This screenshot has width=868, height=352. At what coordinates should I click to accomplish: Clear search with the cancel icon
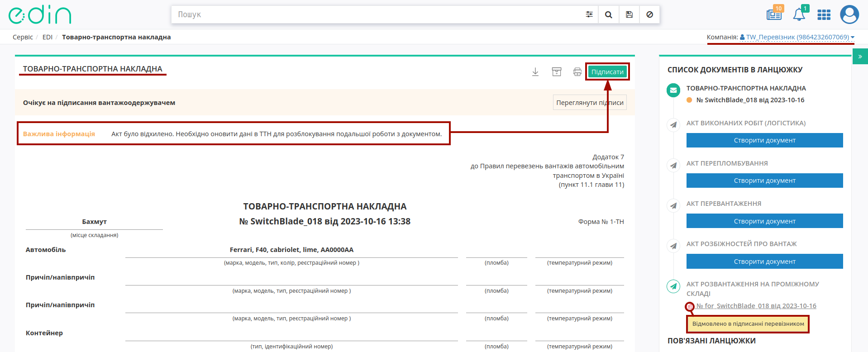coord(649,14)
